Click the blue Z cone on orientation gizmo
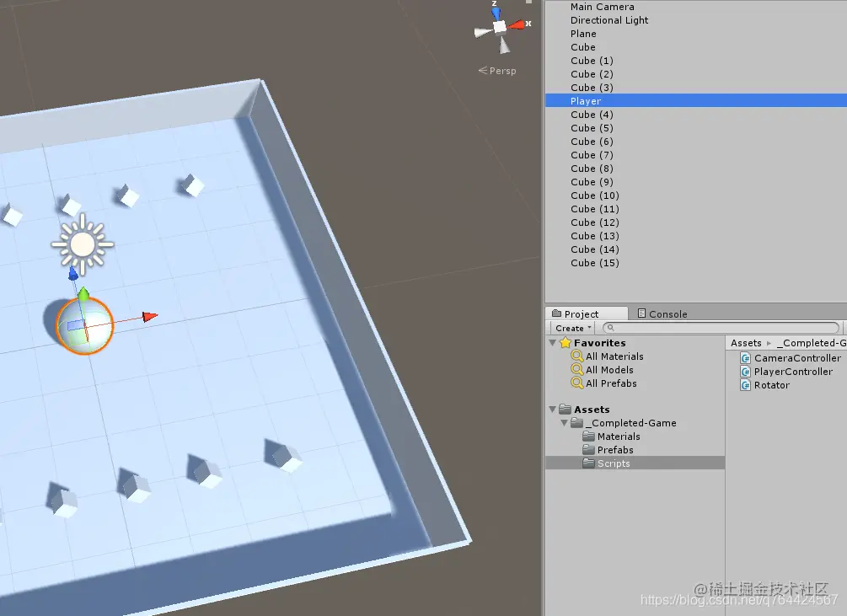Screen dimensions: 847x616 (x=496, y=13)
